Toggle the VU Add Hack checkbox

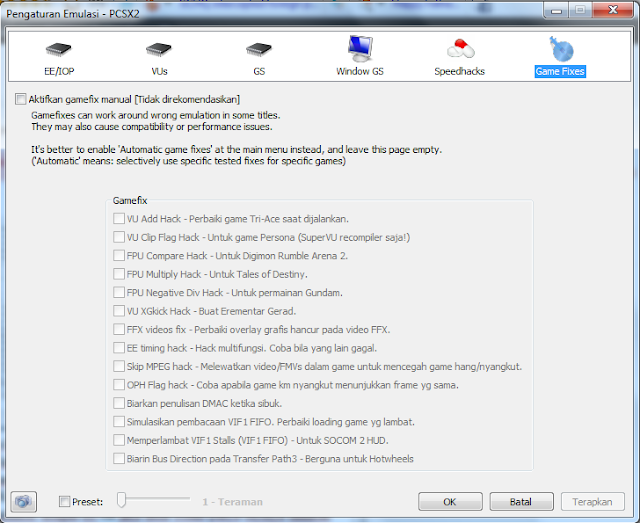[x=119, y=218]
